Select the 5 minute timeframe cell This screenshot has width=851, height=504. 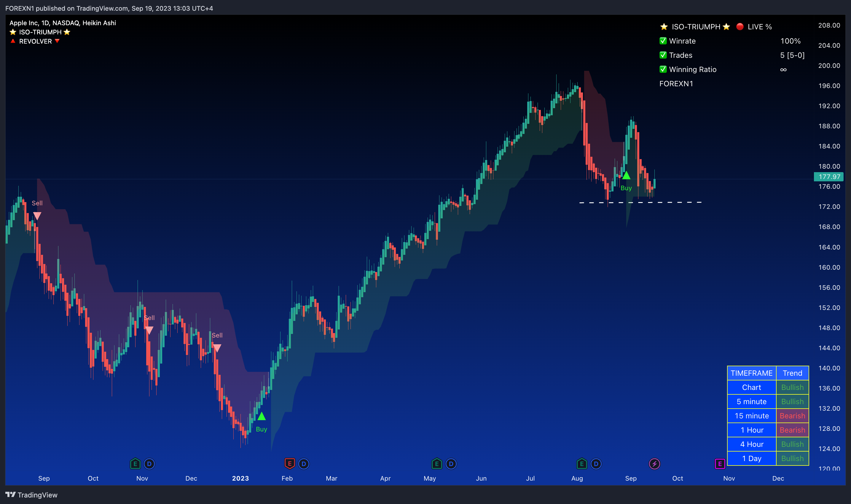coord(752,401)
